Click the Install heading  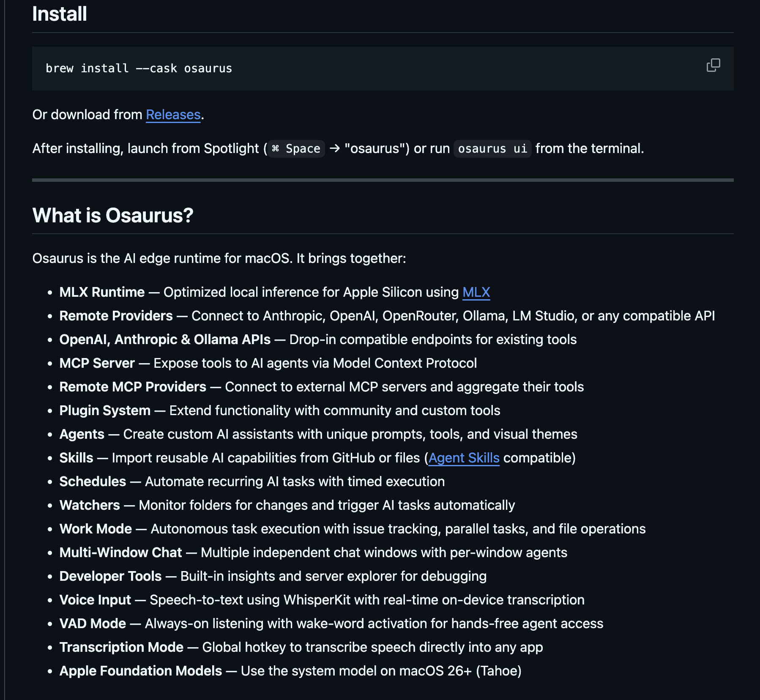tap(60, 14)
